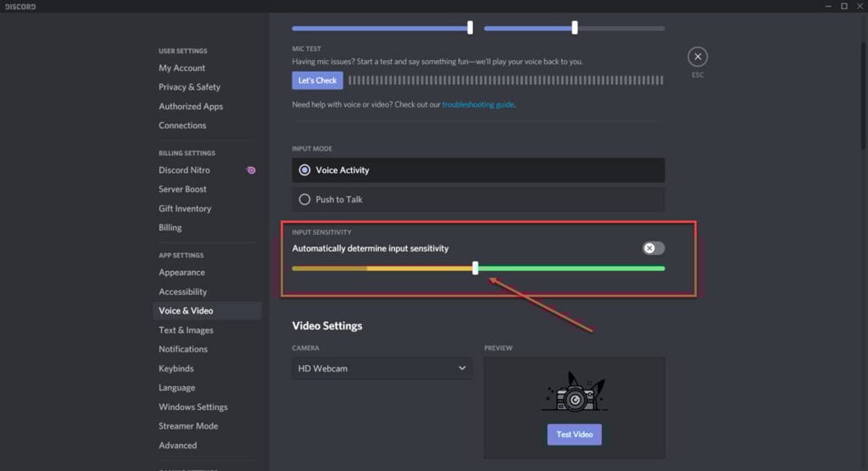The height and width of the screenshot is (471, 868).
Task: Click the Let's Check mic test button
Action: pyautogui.click(x=317, y=80)
